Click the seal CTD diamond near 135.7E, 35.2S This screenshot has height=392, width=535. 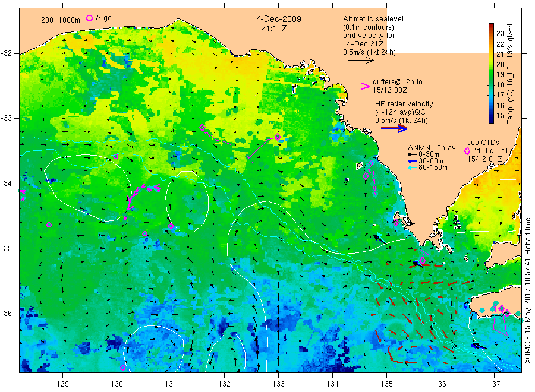pos(423,260)
